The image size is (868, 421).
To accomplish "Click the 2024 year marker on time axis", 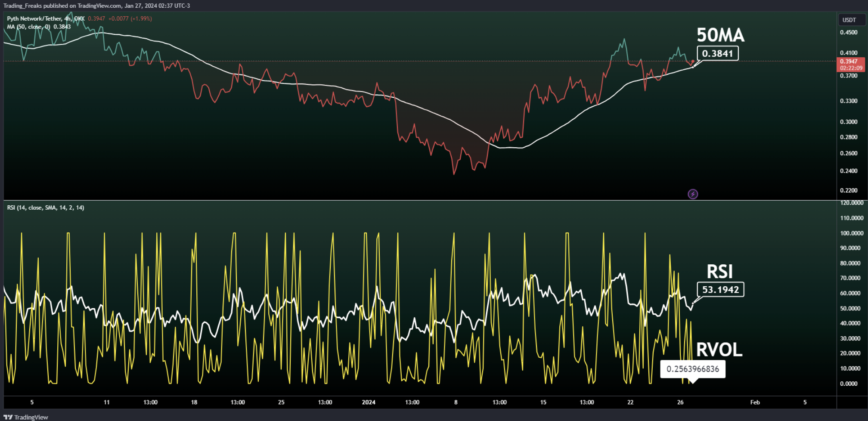I will (x=369, y=402).
